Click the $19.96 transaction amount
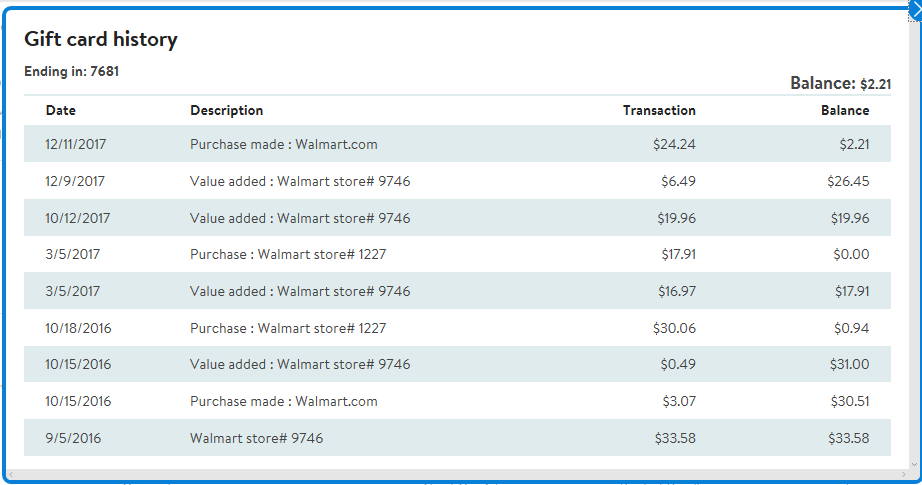The width and height of the screenshot is (922, 485). click(x=677, y=218)
